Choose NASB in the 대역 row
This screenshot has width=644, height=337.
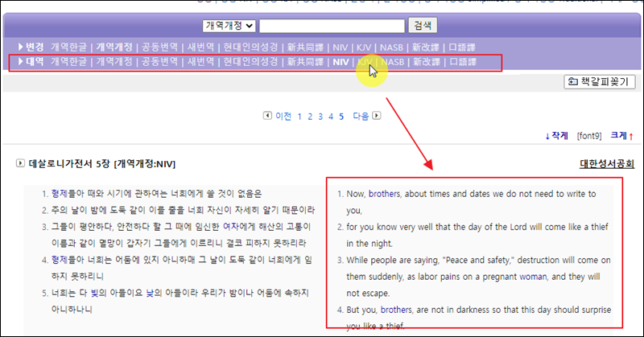pyautogui.click(x=393, y=62)
